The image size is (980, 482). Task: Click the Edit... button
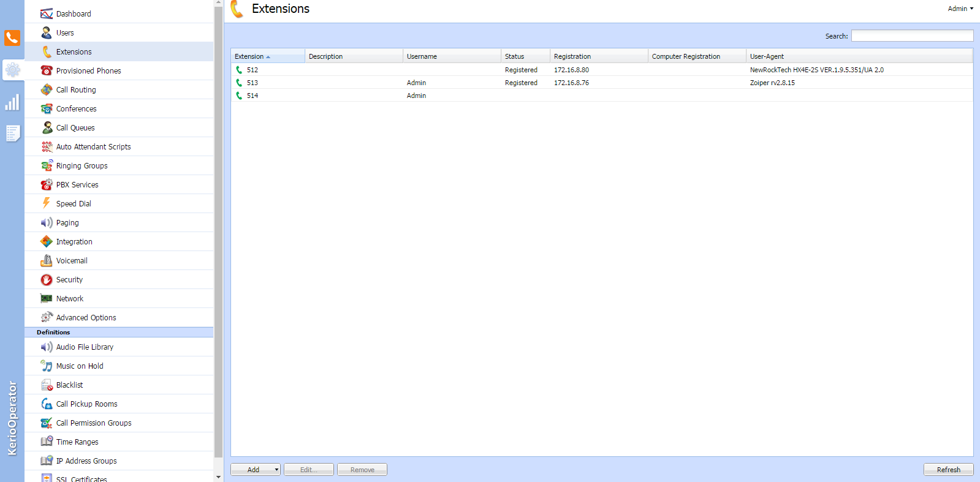[309, 470]
